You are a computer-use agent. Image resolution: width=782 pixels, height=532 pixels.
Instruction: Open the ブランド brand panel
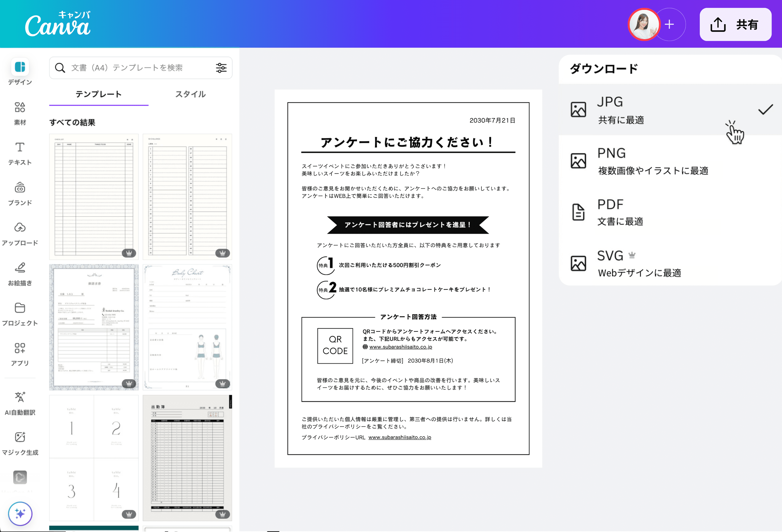click(x=20, y=188)
